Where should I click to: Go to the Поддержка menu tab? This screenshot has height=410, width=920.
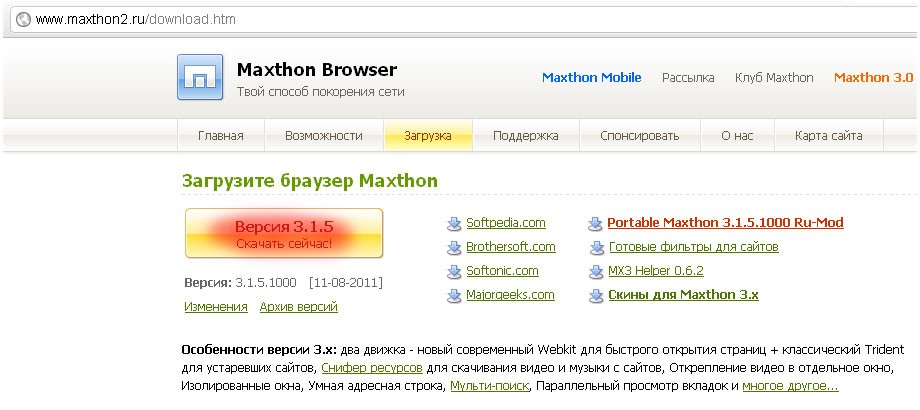click(x=526, y=136)
